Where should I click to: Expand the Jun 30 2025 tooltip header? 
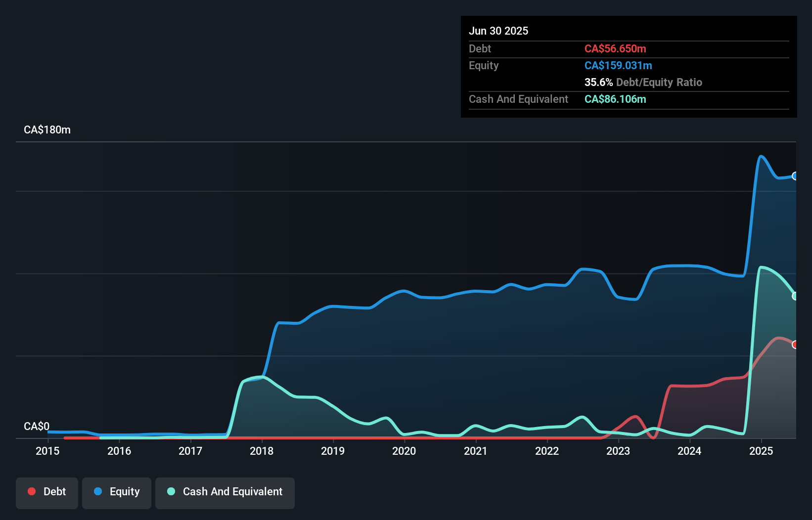[x=498, y=31]
